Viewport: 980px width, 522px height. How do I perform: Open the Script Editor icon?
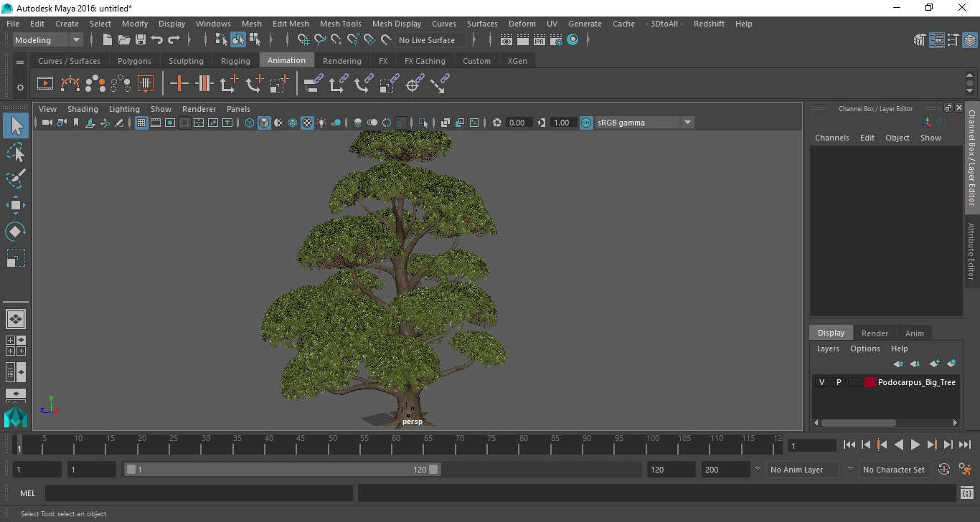pos(966,493)
